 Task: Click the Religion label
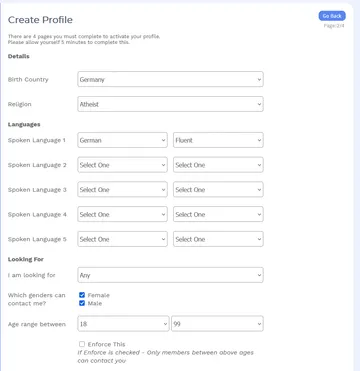(x=19, y=104)
